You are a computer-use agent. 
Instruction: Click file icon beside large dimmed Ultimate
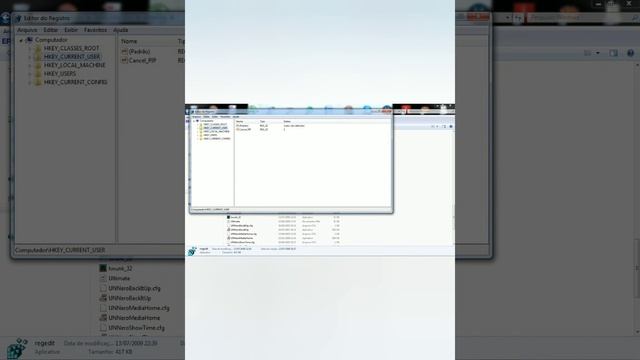tap(103, 278)
